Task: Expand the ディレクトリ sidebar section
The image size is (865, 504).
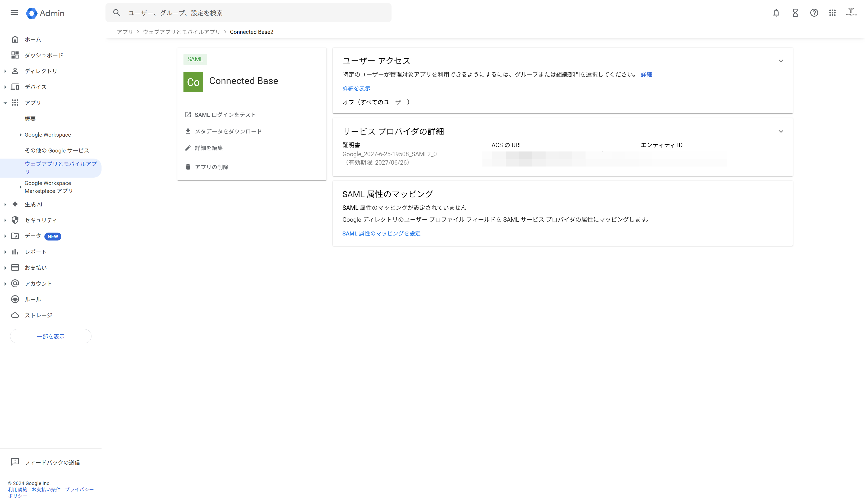Action: click(5, 71)
